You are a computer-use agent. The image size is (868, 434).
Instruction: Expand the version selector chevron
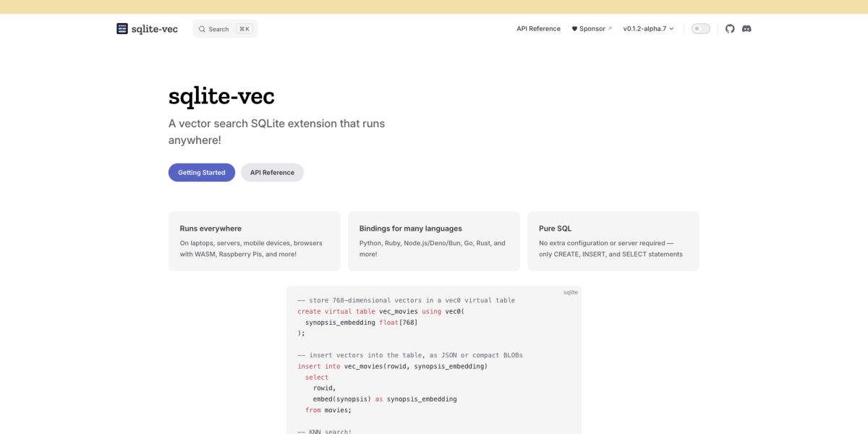[670, 29]
